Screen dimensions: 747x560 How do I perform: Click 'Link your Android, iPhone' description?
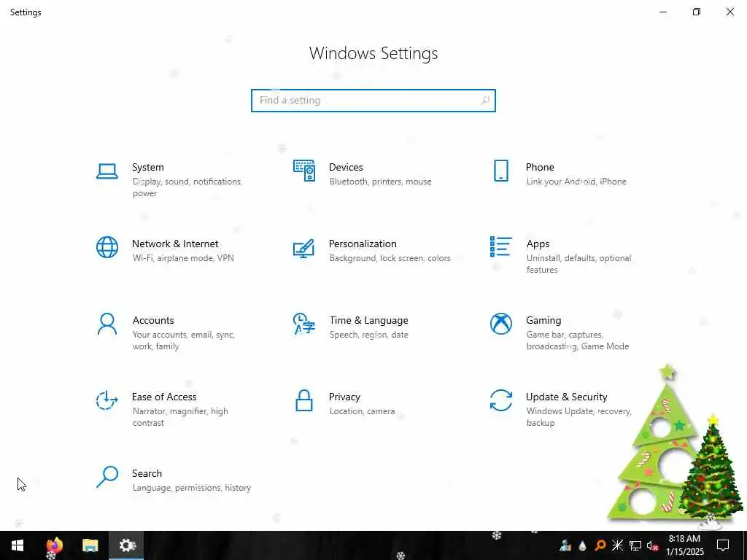pos(576,182)
